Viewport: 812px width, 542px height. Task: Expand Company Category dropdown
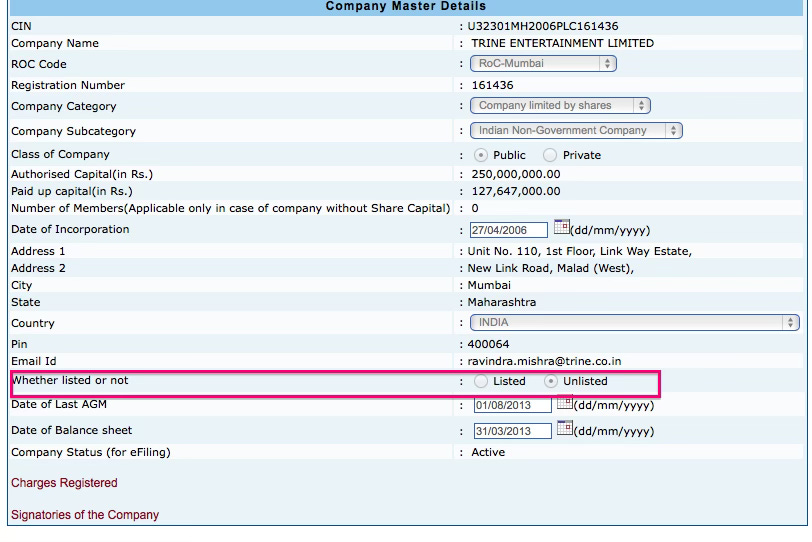[x=560, y=106]
